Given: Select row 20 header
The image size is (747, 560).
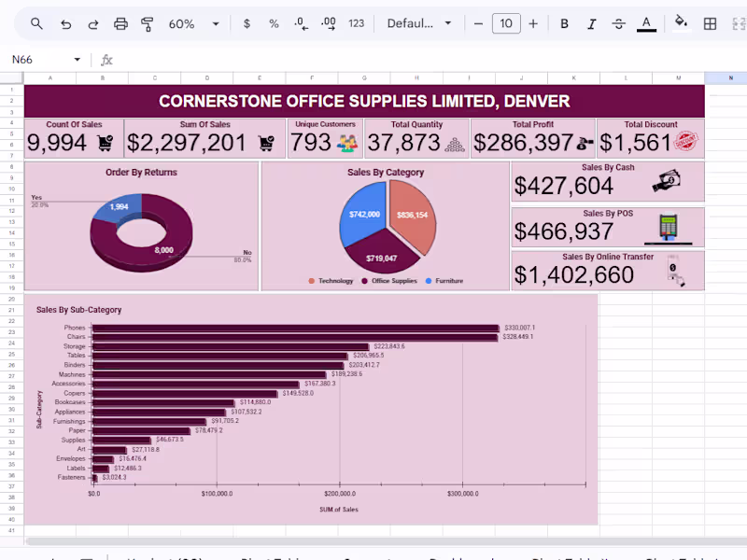Looking at the screenshot, I should coord(11,299).
